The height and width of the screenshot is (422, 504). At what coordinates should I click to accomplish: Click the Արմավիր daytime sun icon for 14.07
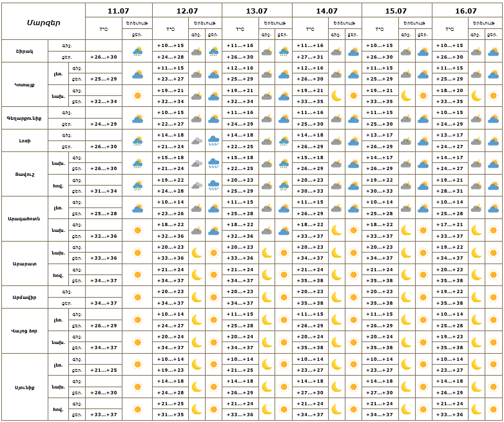pyautogui.click(x=353, y=297)
